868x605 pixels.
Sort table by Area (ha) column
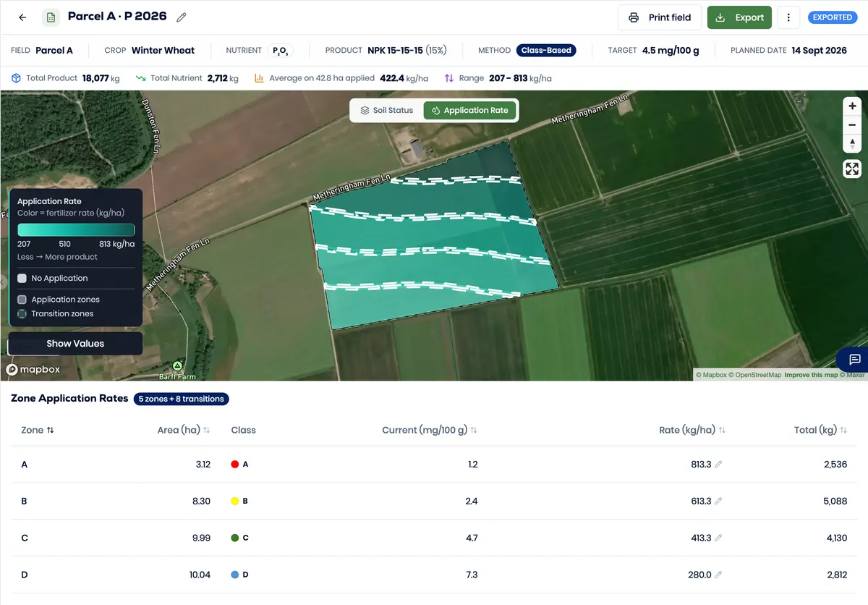tap(184, 430)
